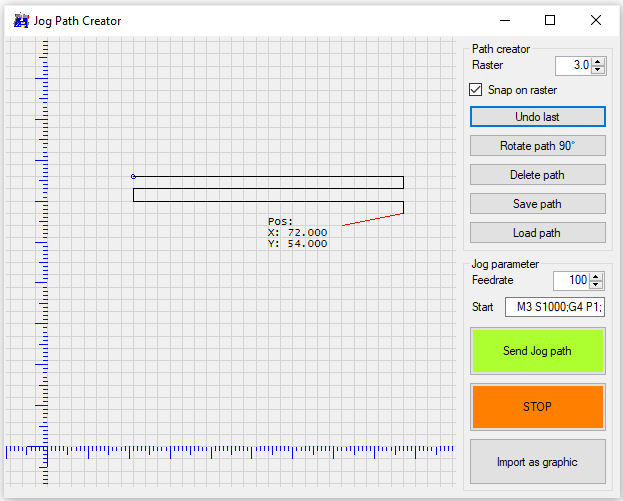Image resolution: width=623 pixels, height=501 pixels.
Task: Click the green Send Jog path button
Action: pos(538,351)
